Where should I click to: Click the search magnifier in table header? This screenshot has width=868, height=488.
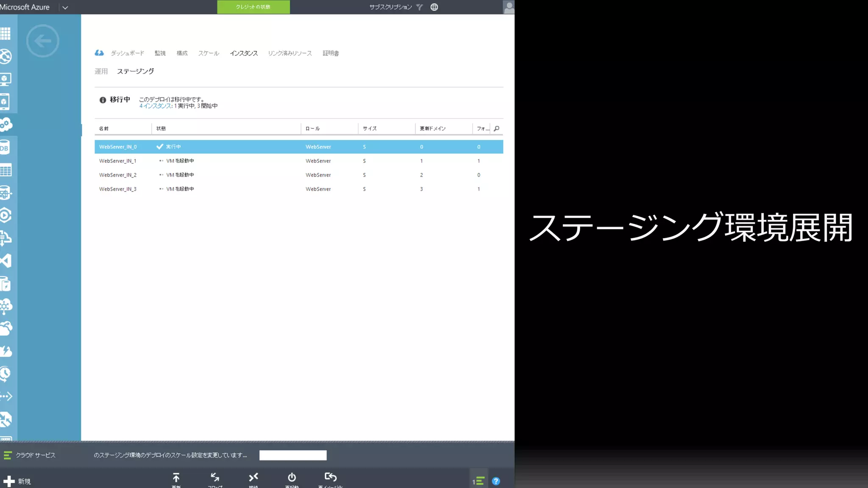point(497,128)
